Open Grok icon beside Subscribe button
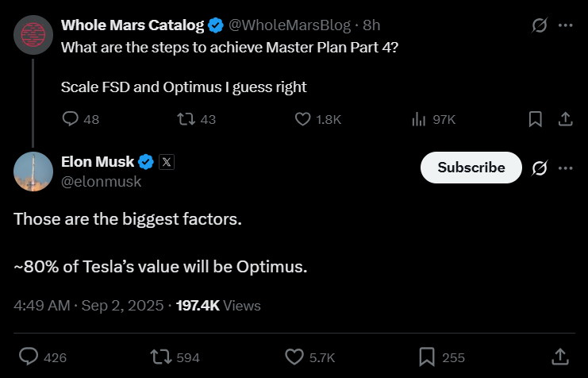Viewport: 588px width, 378px height. point(540,168)
